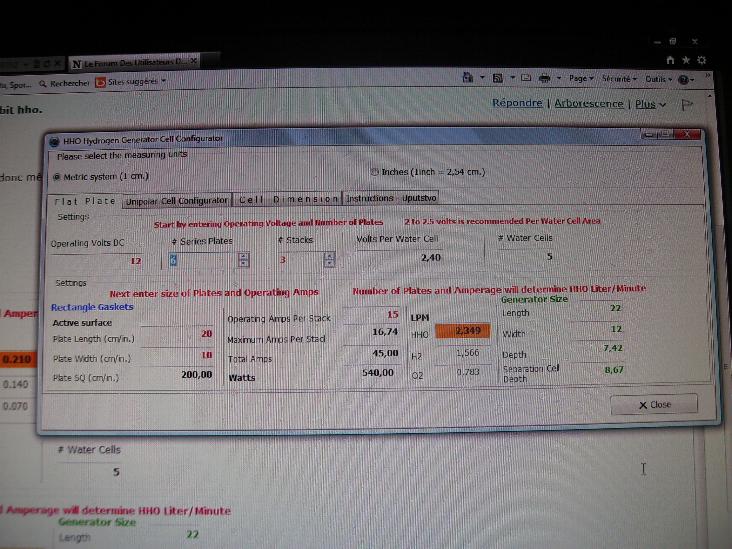Click the printer icon in browser toolbar

[543, 78]
